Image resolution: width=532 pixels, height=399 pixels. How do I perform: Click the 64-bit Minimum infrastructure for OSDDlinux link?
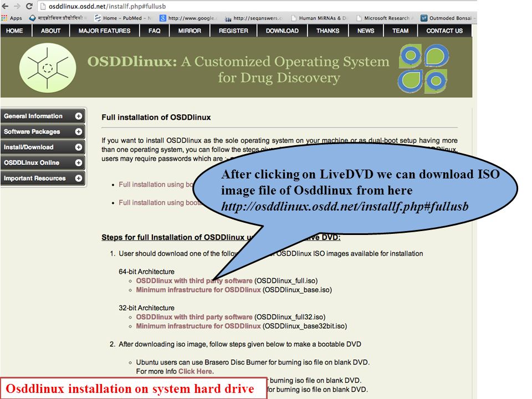198,290
